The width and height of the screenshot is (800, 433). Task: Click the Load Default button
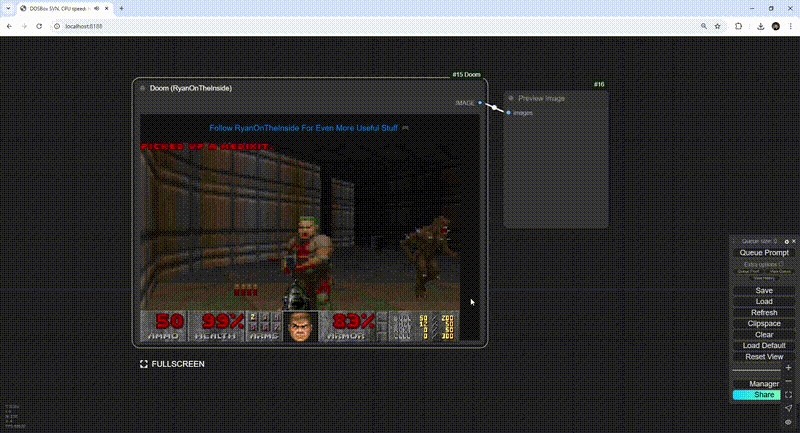(764, 345)
